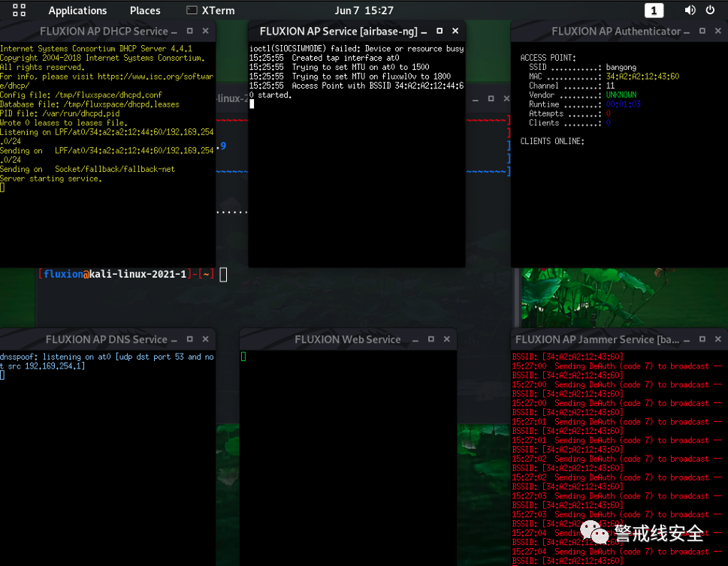728x566 pixels.
Task: Maximize the FLUXION AP Service airbase-ng window
Action: (x=440, y=31)
